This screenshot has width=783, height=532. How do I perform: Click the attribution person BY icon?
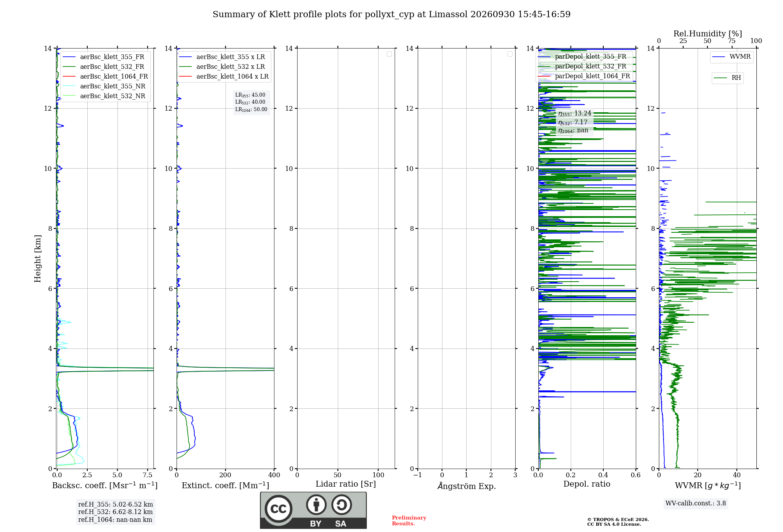pyautogui.click(x=316, y=505)
